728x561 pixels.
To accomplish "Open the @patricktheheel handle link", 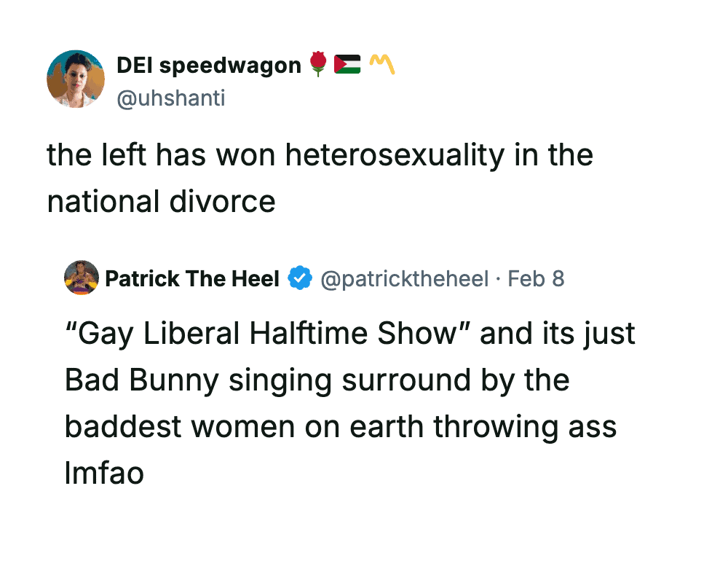I will (405, 278).
